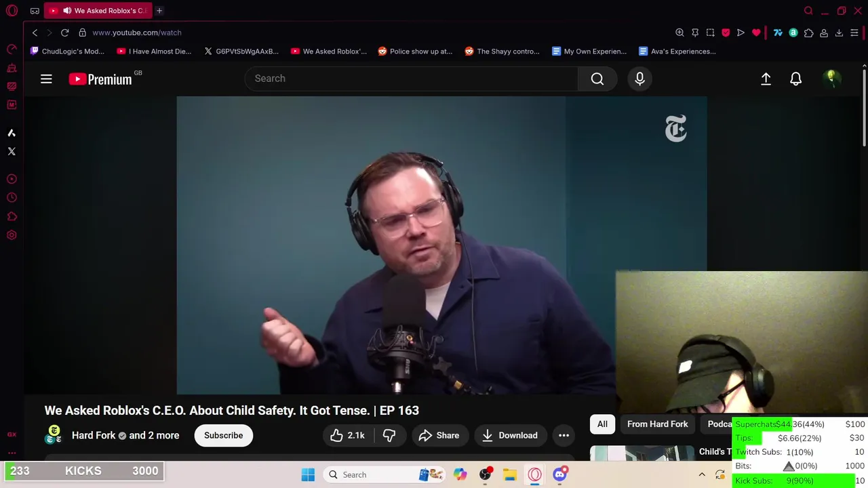Reload the current YouTube page

(x=64, y=33)
